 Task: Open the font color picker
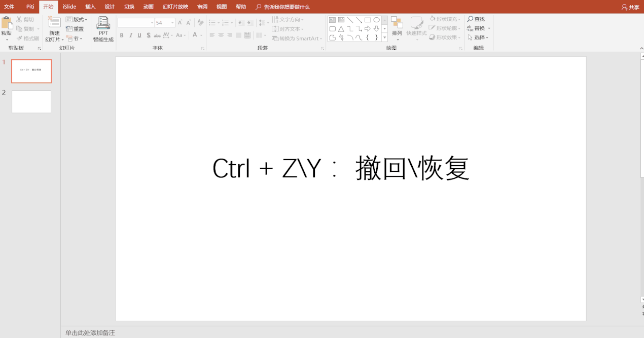click(195, 35)
